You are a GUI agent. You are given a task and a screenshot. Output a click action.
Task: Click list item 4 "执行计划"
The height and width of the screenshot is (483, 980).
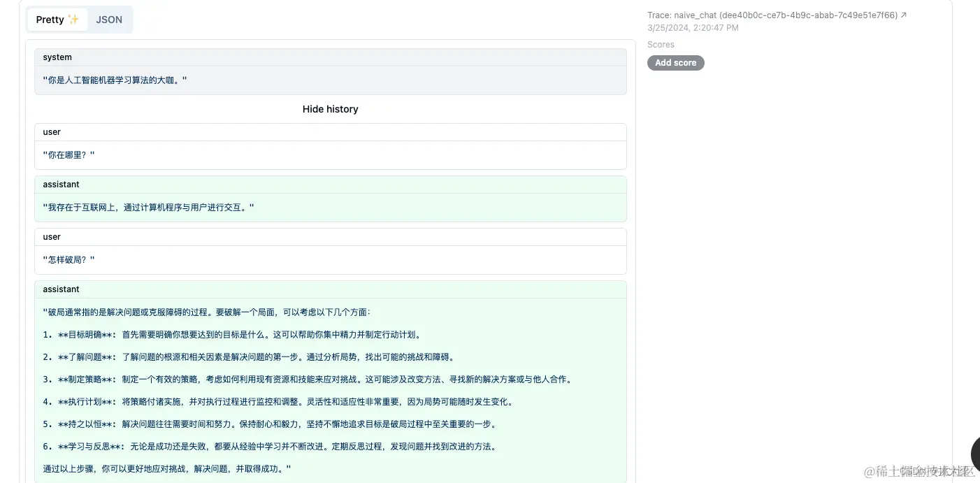(x=278, y=402)
